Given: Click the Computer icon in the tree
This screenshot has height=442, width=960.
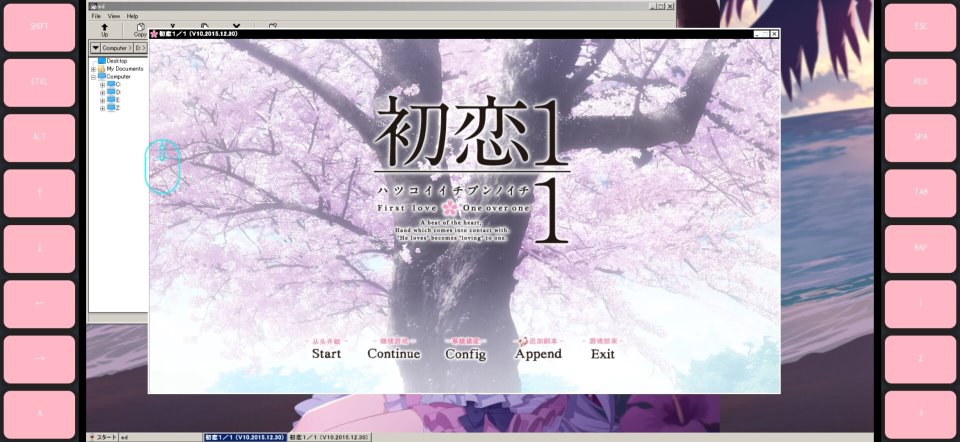Looking at the screenshot, I should 102,77.
